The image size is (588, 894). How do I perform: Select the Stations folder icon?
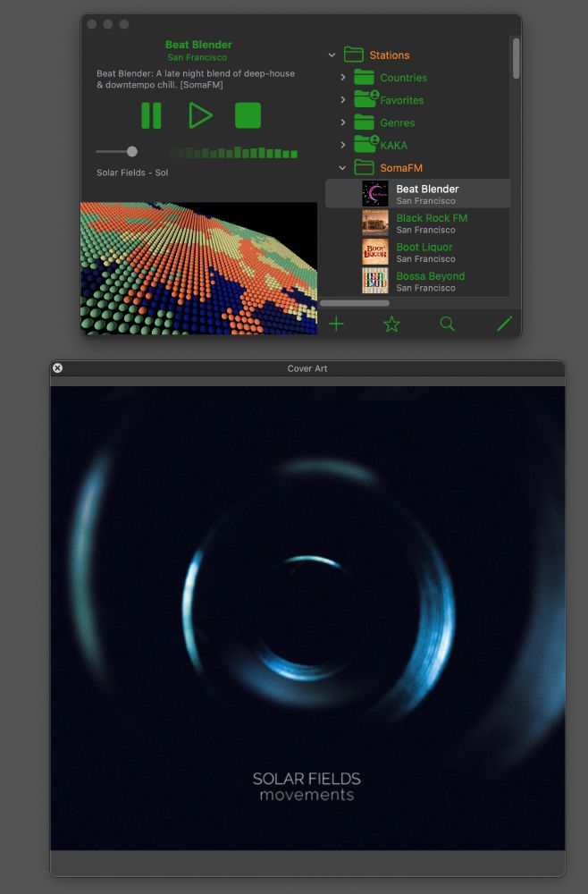[x=354, y=55]
